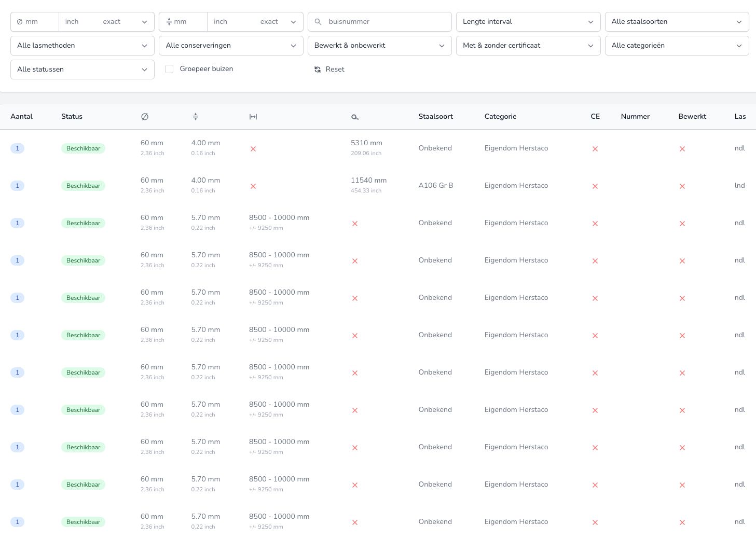Open the Alle statussen filter
This screenshot has height=538, width=756.
[82, 70]
